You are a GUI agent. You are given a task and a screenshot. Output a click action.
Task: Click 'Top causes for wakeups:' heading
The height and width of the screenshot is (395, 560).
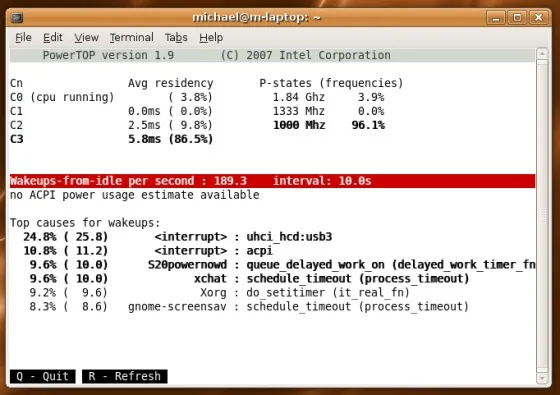[x=85, y=223]
